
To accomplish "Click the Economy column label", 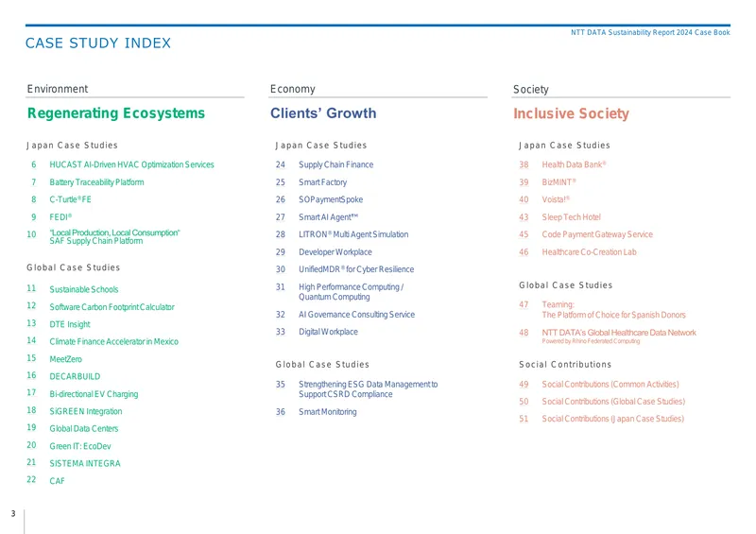I will click(x=293, y=89).
